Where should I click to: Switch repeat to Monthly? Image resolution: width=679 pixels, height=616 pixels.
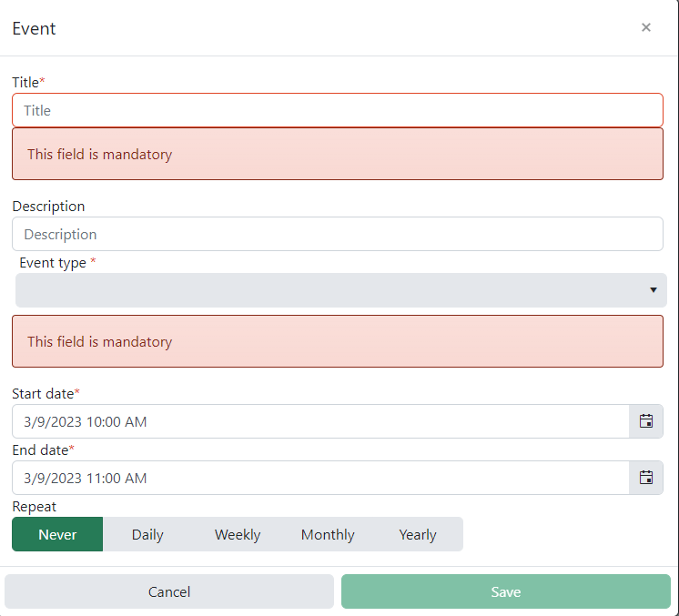pos(328,534)
